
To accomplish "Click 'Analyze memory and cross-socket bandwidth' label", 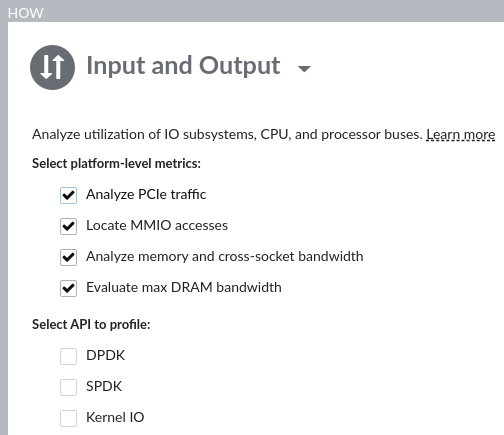I will (x=225, y=256).
